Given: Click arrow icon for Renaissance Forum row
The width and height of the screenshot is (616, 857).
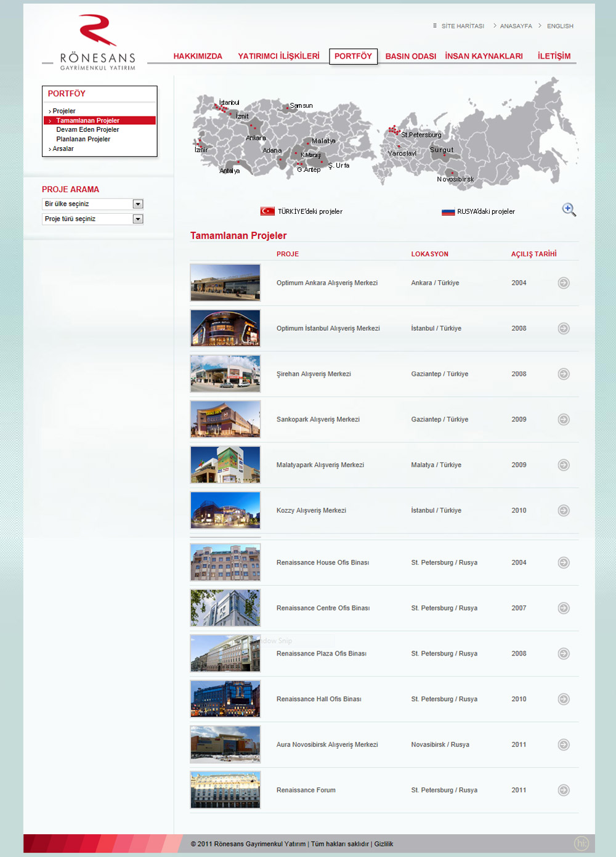Looking at the screenshot, I should click(x=564, y=790).
